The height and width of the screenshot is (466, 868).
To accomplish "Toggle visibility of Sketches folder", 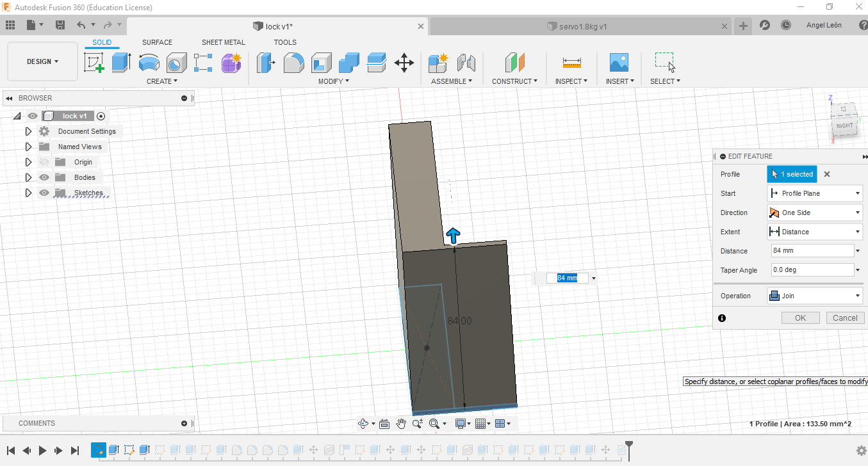I will click(44, 193).
